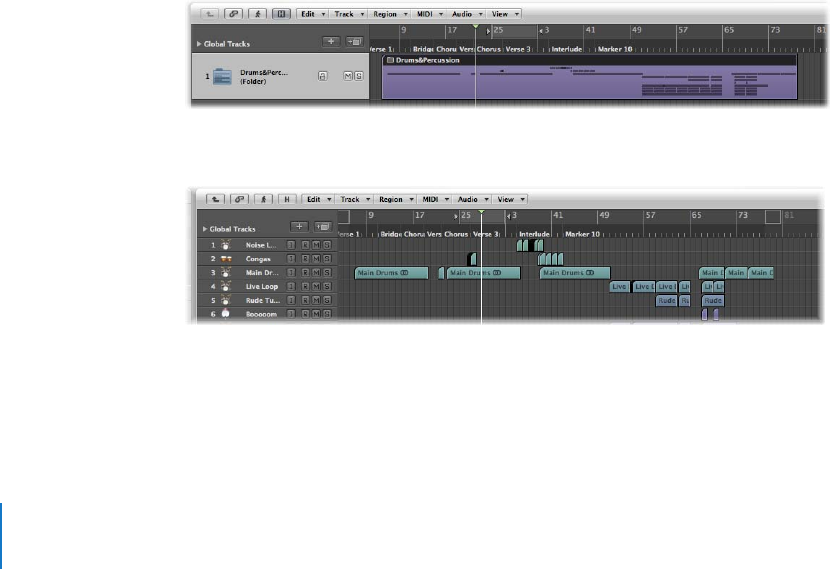Solo the Rude Tu... track

[327, 300]
